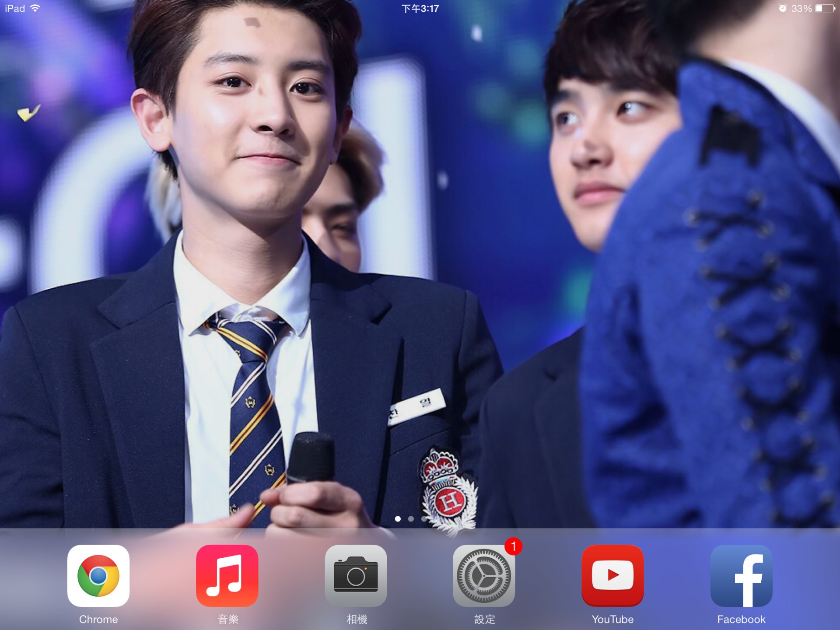
Task: Open the 相機 Camera app
Action: 356,575
